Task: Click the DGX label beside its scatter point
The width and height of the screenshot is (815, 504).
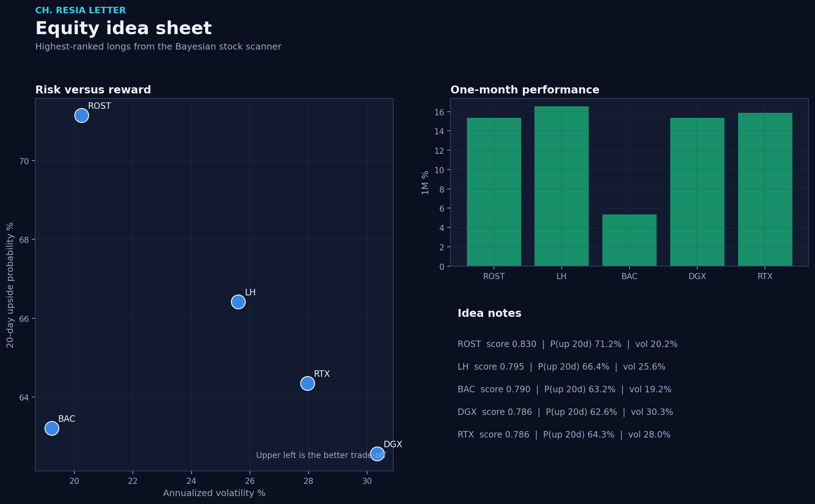Action: [393, 444]
